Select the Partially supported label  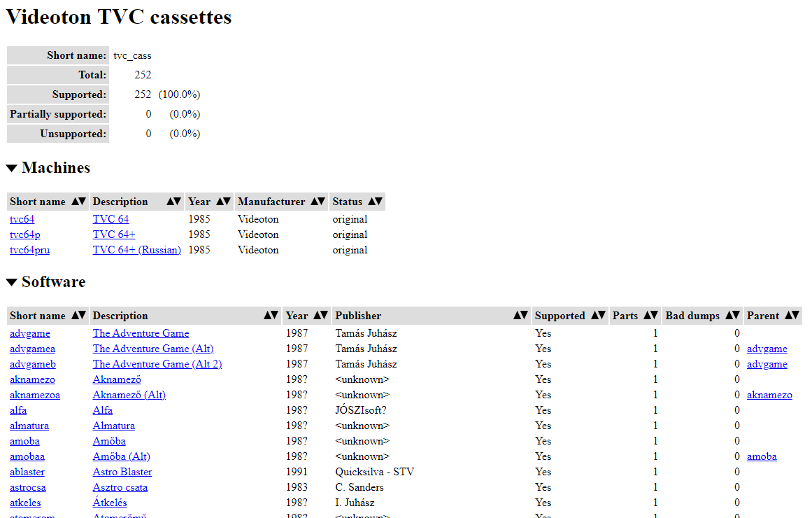(x=58, y=114)
